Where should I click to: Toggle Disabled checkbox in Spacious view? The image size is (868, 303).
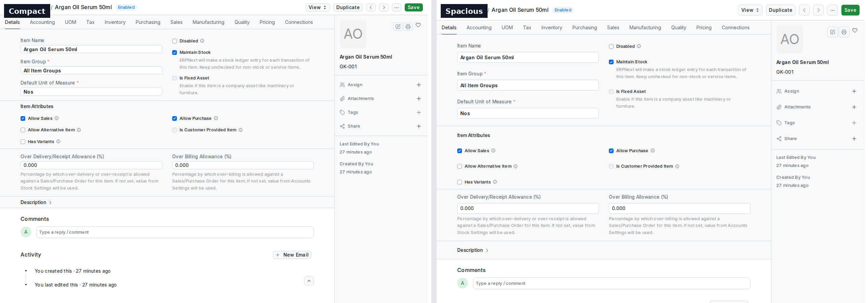tap(611, 46)
